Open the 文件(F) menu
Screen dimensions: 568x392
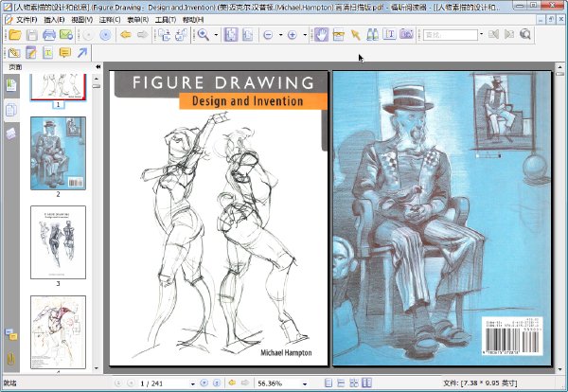[x=27, y=20]
